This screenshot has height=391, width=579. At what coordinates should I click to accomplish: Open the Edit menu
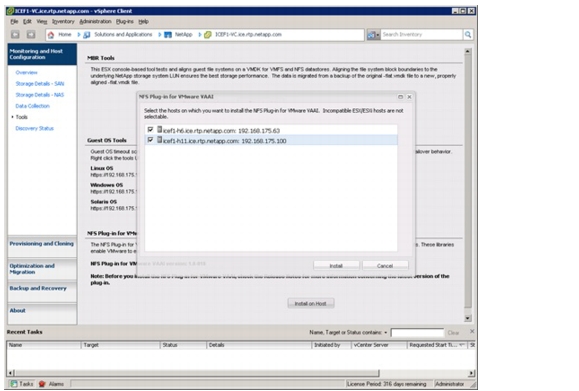click(27, 21)
